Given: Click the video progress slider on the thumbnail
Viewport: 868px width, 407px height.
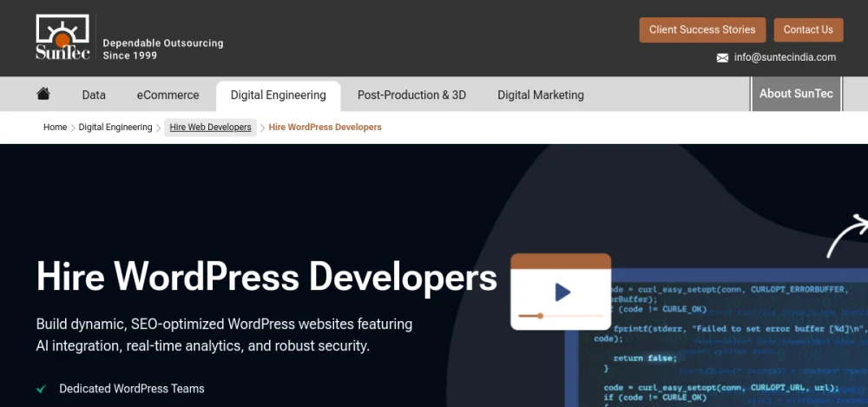Looking at the screenshot, I should pos(560,316).
